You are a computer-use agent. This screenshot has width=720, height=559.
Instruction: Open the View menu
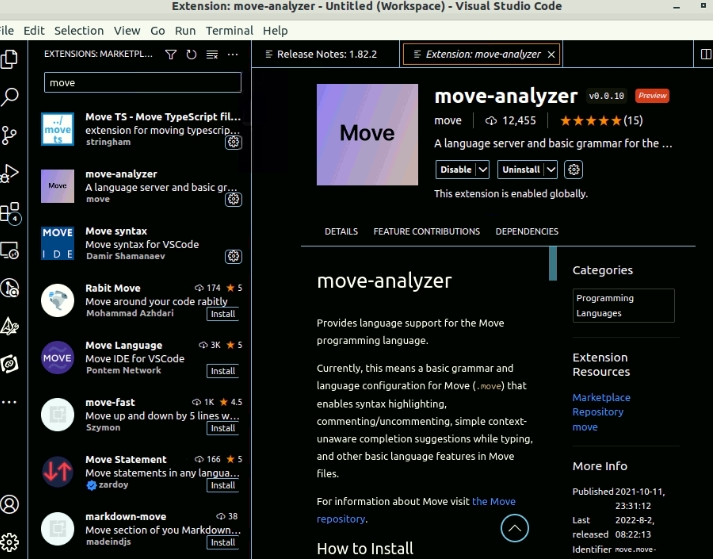127,31
